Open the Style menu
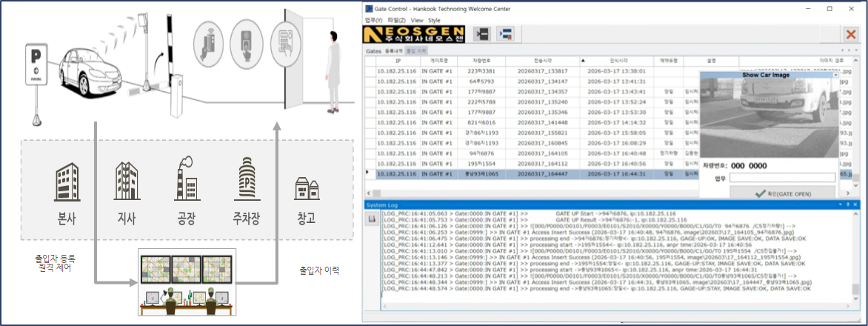 pos(434,20)
